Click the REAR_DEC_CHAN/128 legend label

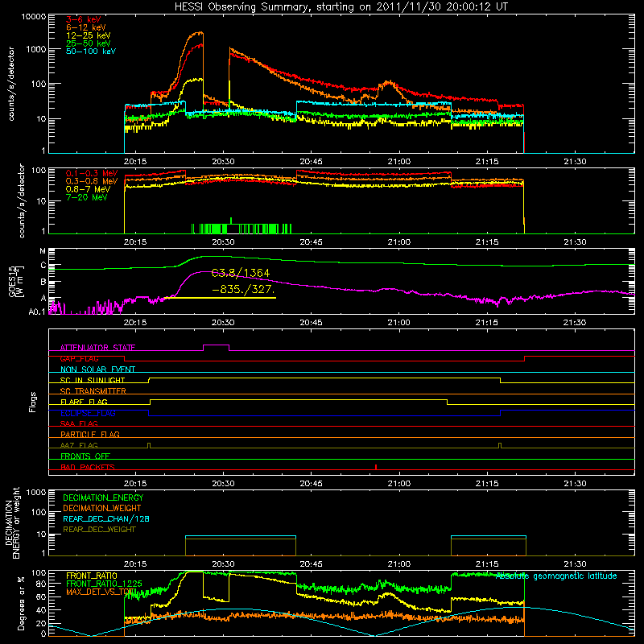pyautogui.click(x=106, y=518)
